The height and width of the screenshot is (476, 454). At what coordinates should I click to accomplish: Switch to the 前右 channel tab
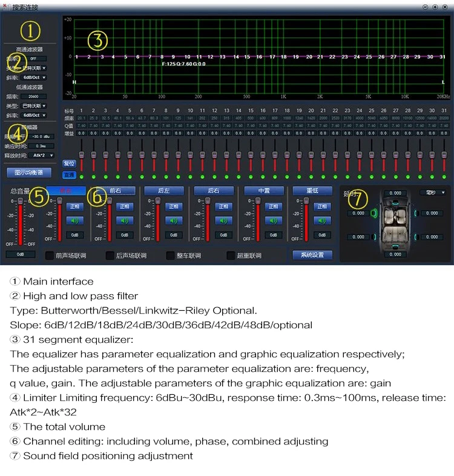116,191
